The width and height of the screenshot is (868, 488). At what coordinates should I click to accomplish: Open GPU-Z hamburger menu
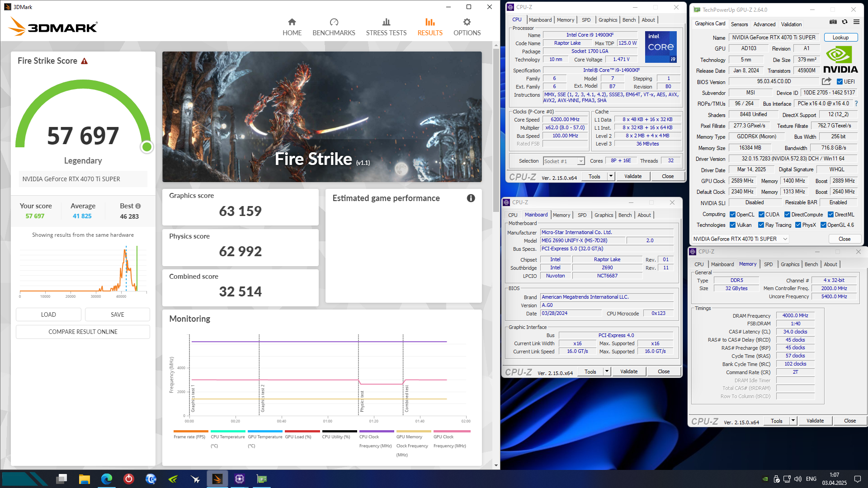coord(856,22)
